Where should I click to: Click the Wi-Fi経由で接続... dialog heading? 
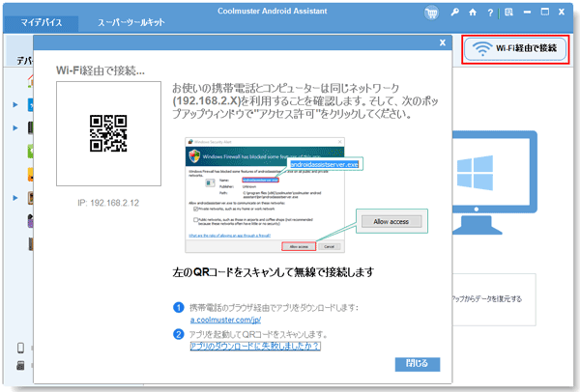[x=101, y=70]
